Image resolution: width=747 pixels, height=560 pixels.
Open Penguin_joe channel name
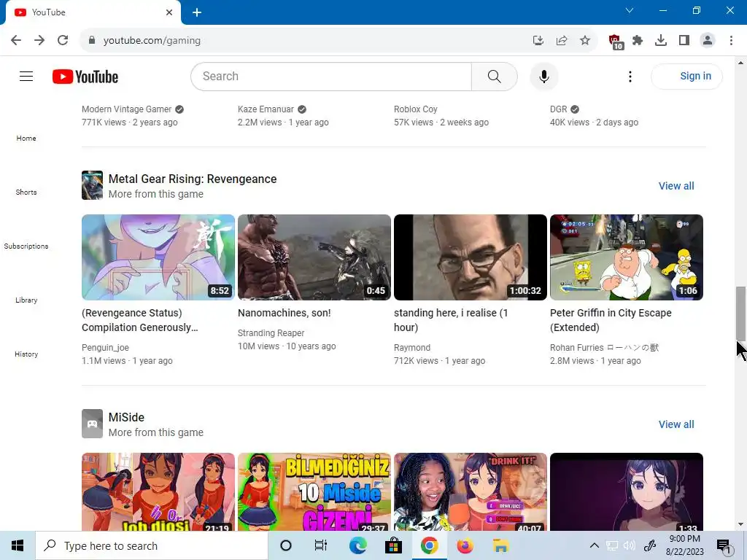click(x=105, y=348)
